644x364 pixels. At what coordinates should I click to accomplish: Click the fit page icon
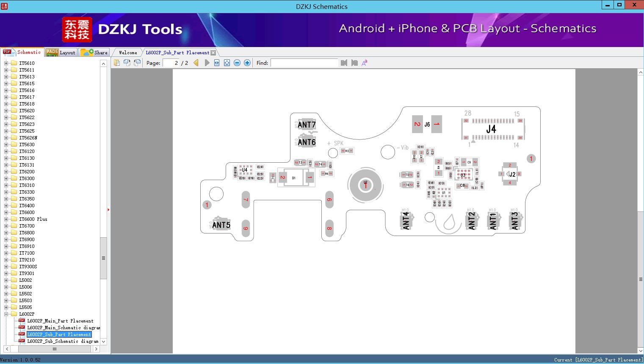tap(227, 63)
